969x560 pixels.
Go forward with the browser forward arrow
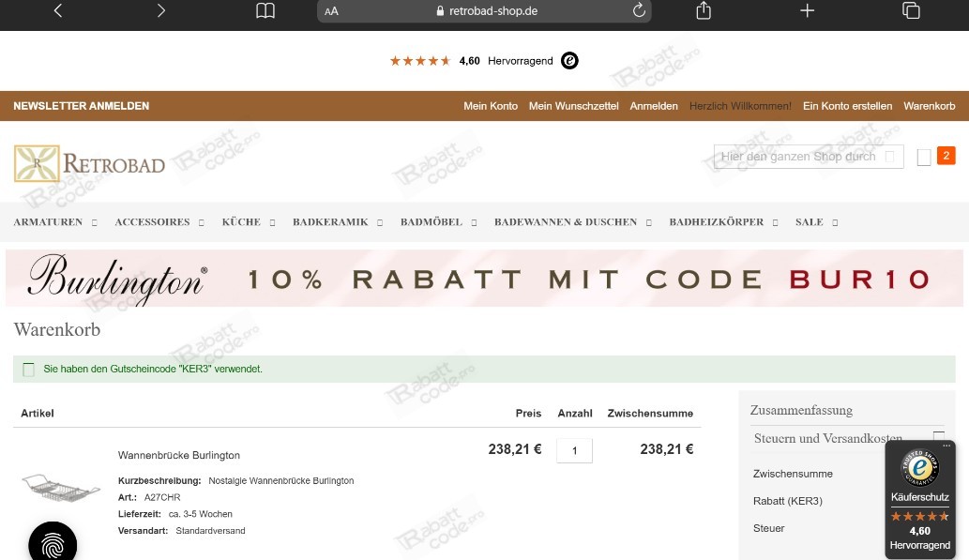click(160, 10)
